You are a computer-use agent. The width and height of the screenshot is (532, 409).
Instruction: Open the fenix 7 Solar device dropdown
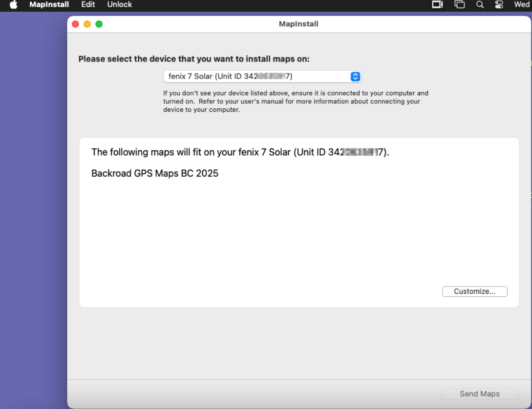point(262,77)
